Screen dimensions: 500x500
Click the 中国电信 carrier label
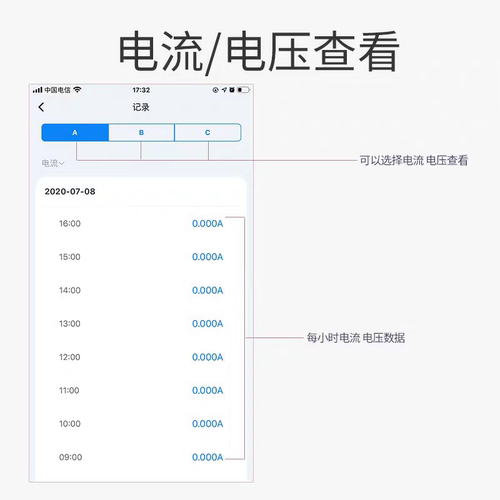tap(58, 90)
